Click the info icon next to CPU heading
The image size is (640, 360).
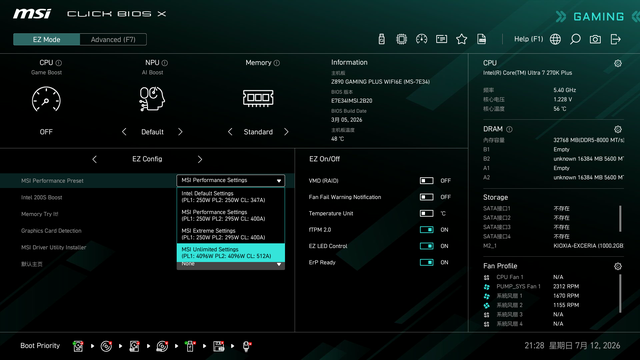point(59,63)
